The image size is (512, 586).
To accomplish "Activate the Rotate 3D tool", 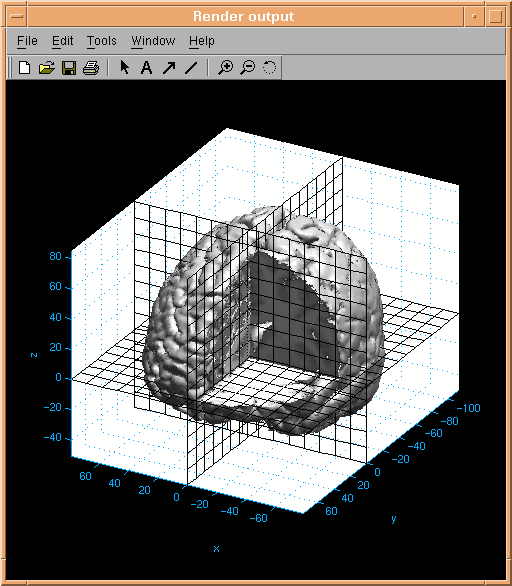I will pyautogui.click(x=269, y=68).
